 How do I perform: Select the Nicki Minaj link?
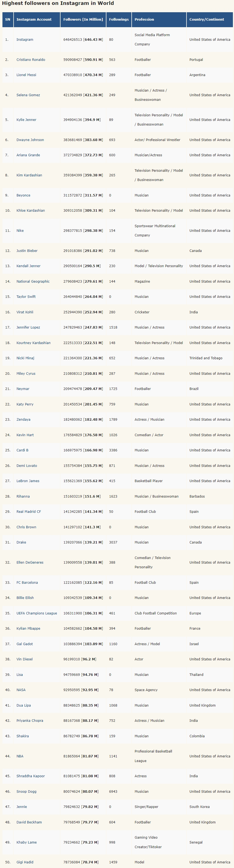click(x=25, y=358)
